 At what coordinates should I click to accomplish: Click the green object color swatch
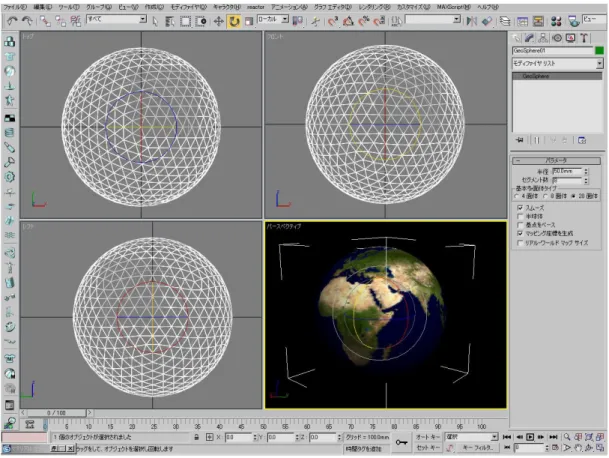point(599,51)
